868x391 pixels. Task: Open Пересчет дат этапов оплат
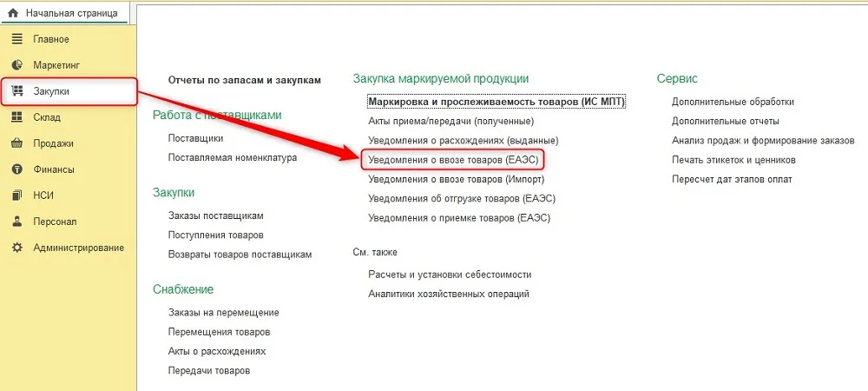tap(732, 180)
